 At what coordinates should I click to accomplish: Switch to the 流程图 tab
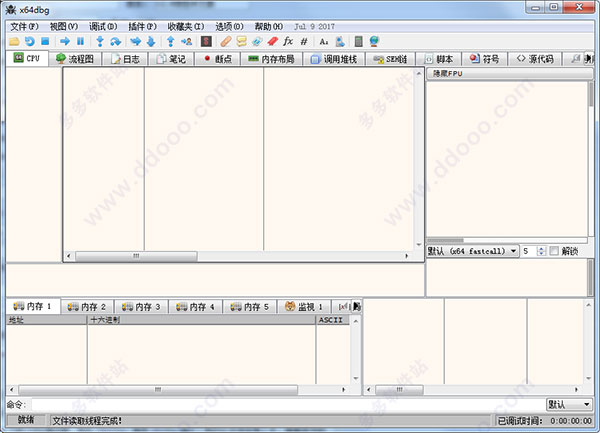coord(75,59)
